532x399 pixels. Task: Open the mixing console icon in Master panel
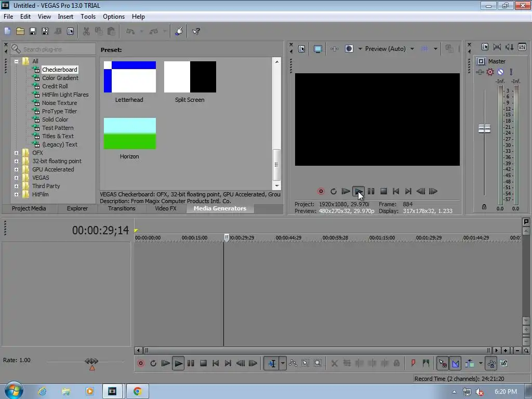coord(522,47)
